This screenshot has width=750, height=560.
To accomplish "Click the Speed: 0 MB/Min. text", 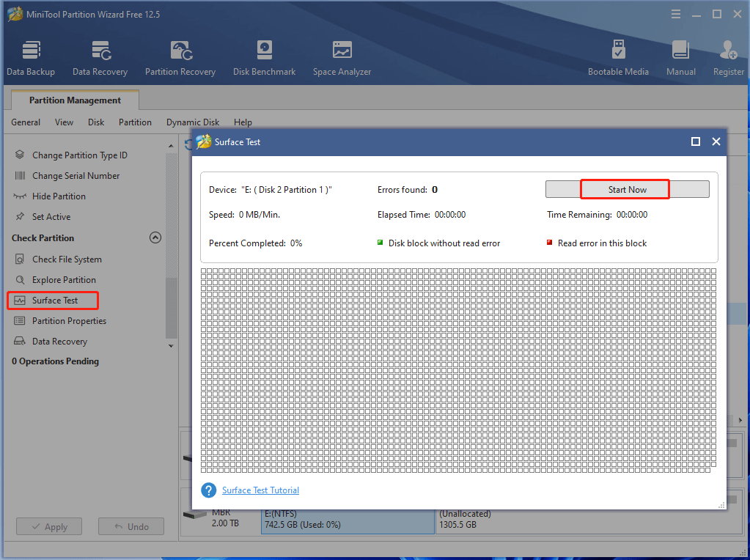I will coord(244,214).
